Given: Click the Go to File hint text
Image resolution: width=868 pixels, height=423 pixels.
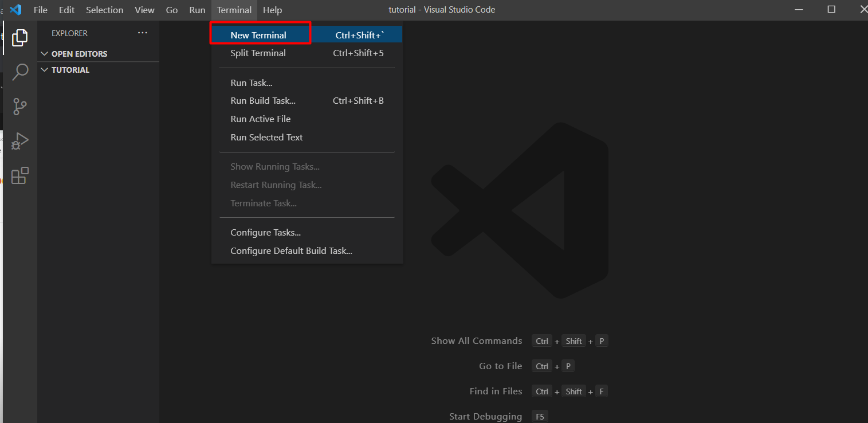Looking at the screenshot, I should 501,366.
